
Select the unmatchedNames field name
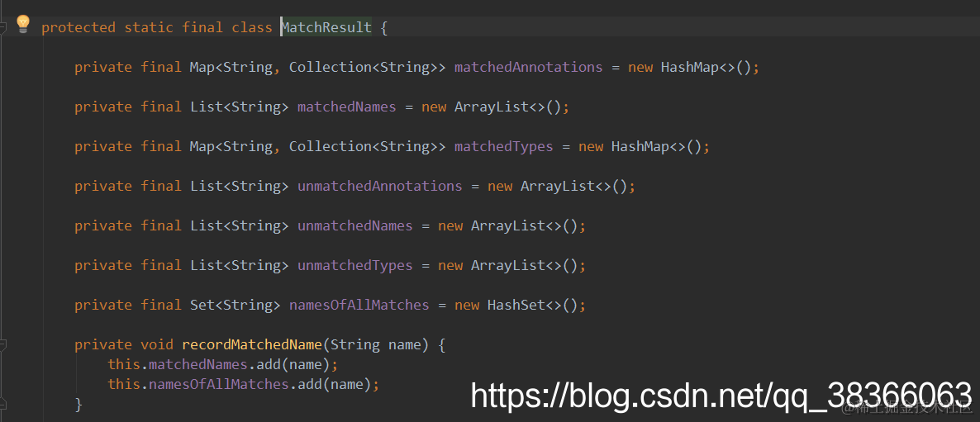[355, 226]
